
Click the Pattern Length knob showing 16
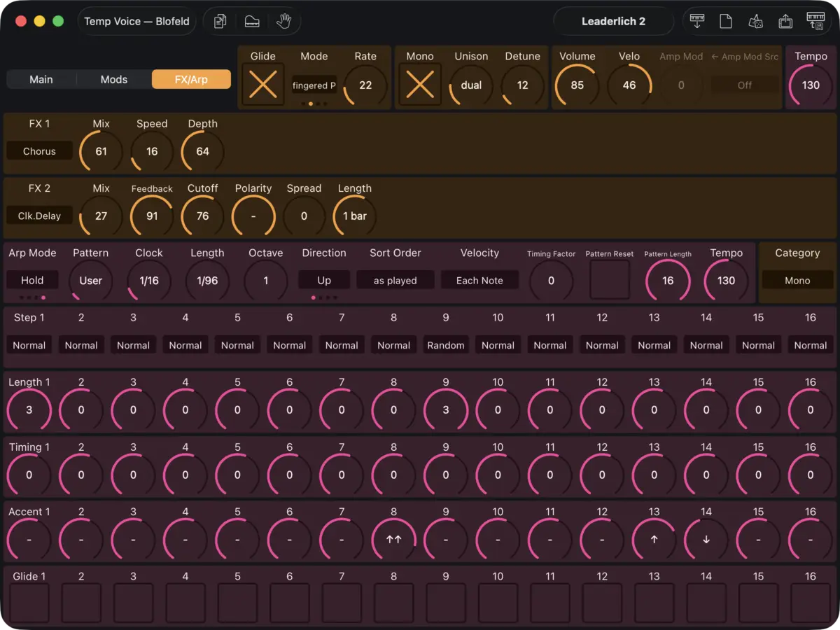668,281
